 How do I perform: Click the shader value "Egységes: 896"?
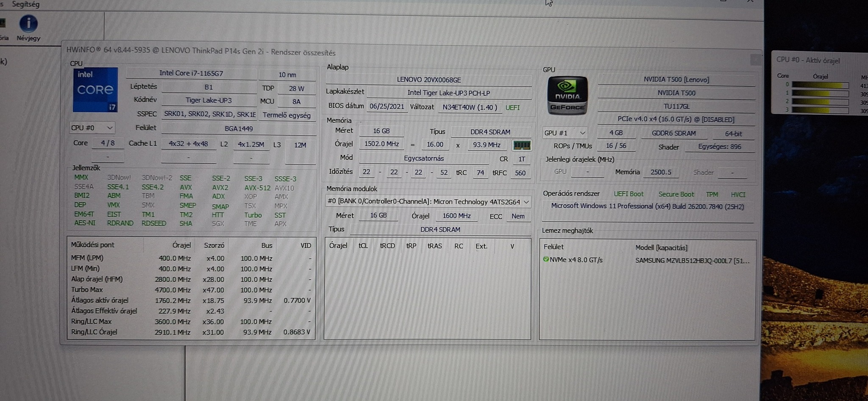720,147
